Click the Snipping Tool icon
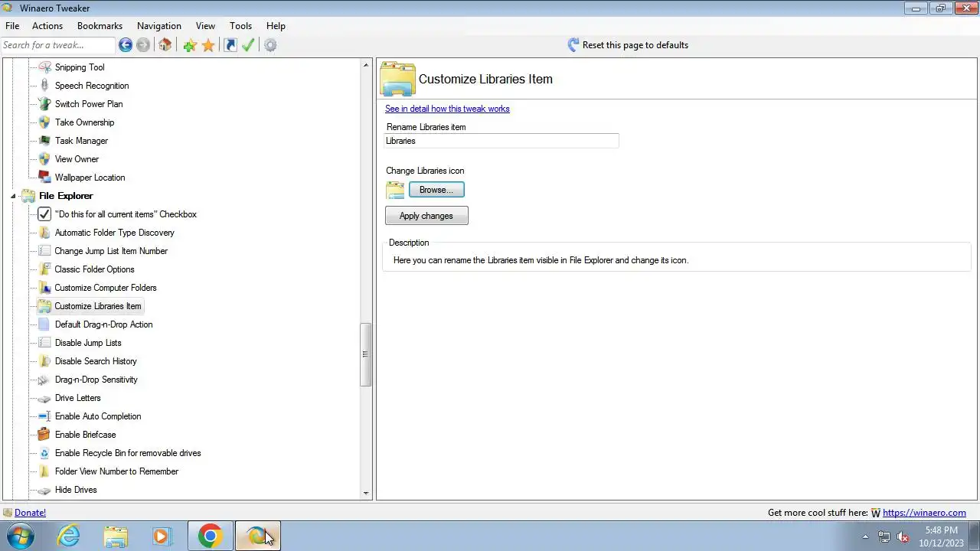The width and height of the screenshot is (980, 551). click(44, 67)
